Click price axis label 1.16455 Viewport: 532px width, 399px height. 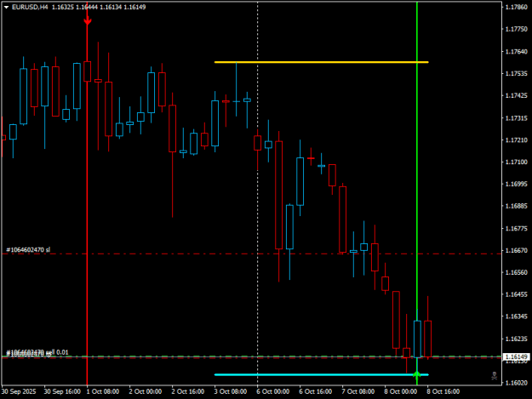click(517, 294)
